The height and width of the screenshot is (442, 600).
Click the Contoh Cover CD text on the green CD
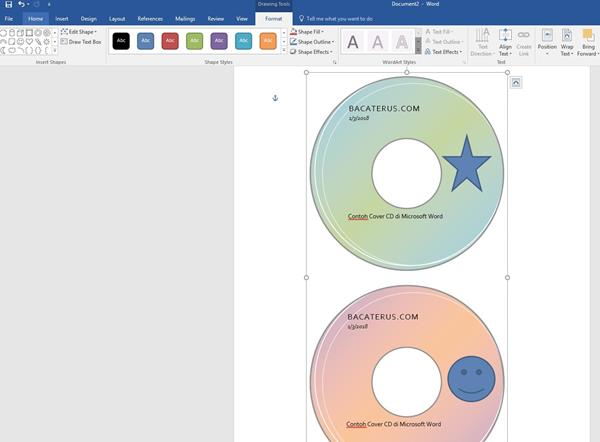coord(395,216)
